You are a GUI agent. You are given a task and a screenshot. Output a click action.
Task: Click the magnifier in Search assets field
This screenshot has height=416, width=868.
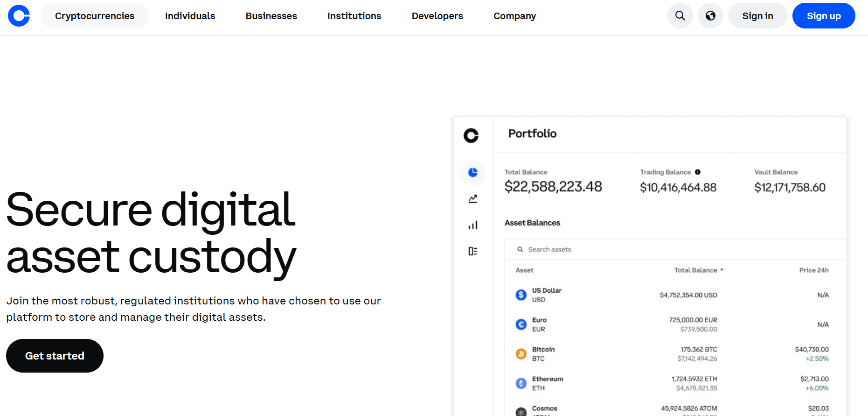pyautogui.click(x=520, y=249)
